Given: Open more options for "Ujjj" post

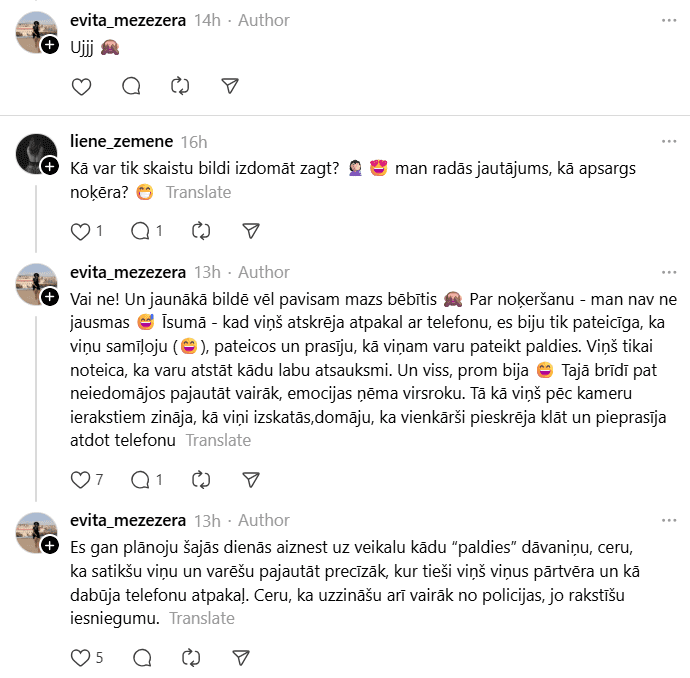Looking at the screenshot, I should tap(668, 20).
